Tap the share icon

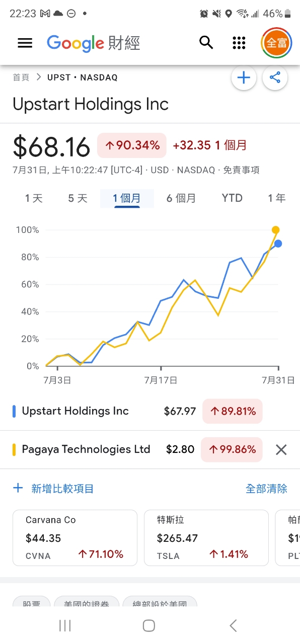pos(275,77)
